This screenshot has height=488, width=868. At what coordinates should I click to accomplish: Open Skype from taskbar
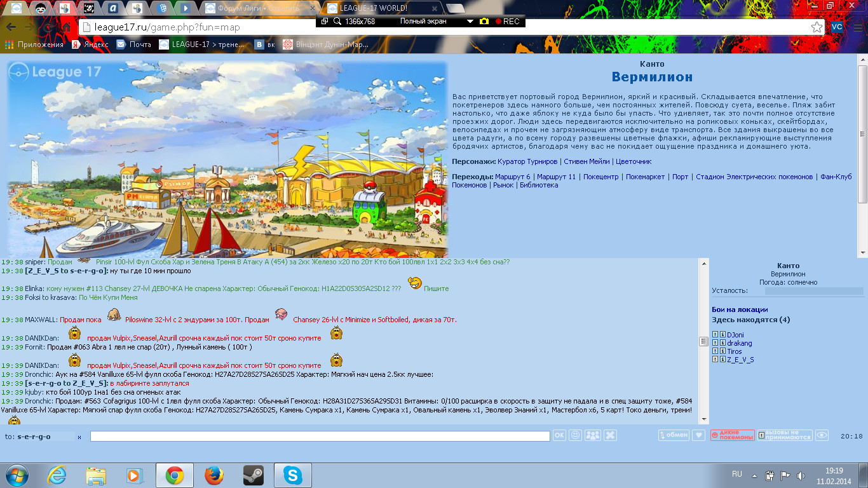293,475
